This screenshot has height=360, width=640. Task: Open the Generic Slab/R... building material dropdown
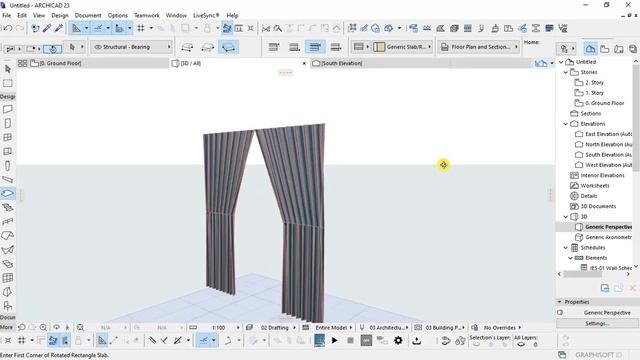pyautogui.click(x=402, y=47)
